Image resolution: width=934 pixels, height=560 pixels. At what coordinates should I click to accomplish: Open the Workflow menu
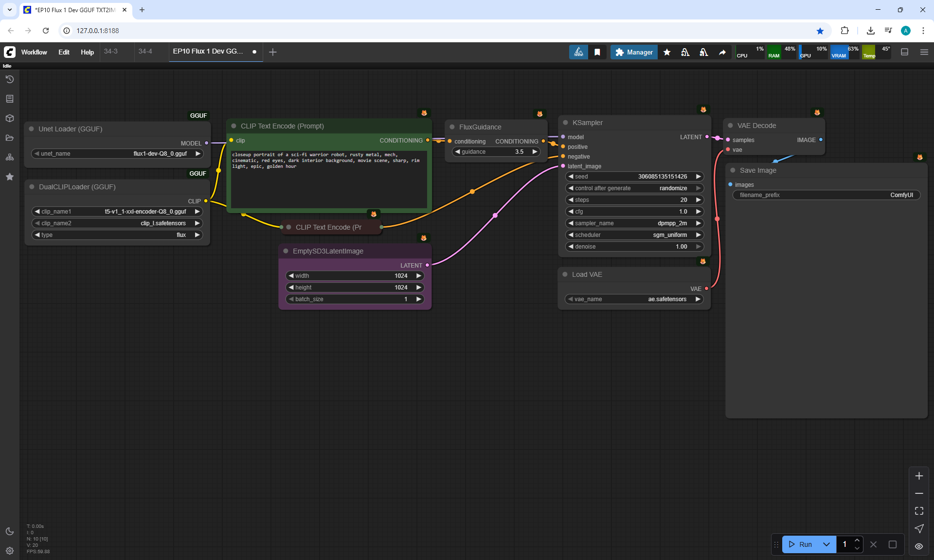click(34, 52)
